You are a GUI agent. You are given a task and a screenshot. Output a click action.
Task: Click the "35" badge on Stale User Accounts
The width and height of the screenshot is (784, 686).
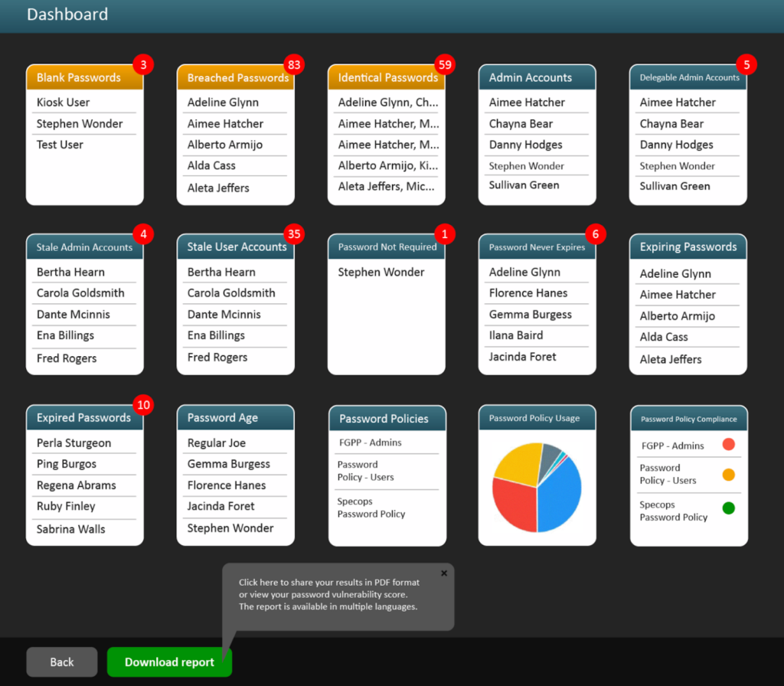294,234
